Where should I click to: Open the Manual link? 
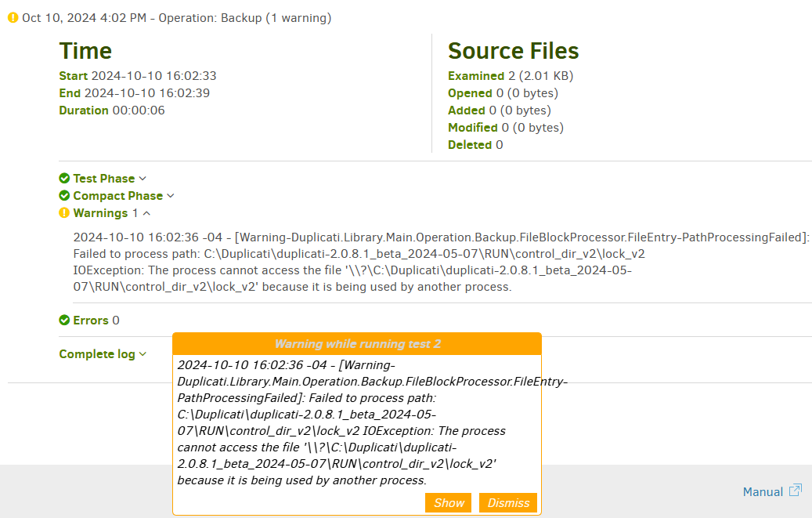[763, 491]
